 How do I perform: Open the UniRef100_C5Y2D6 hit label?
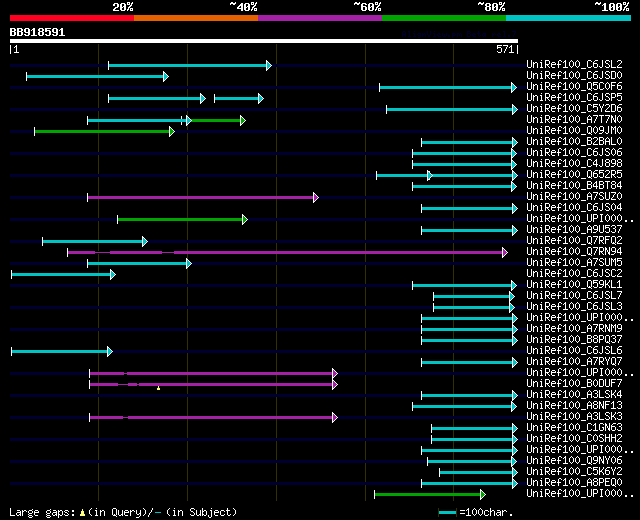(574, 108)
